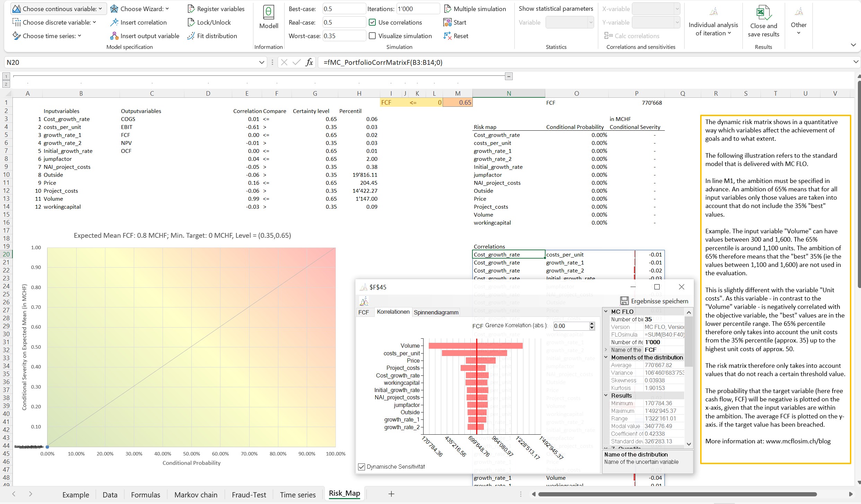Screen dimensions: 861x504
Task: Disable the Use correlations checkbox
Action: coord(372,22)
